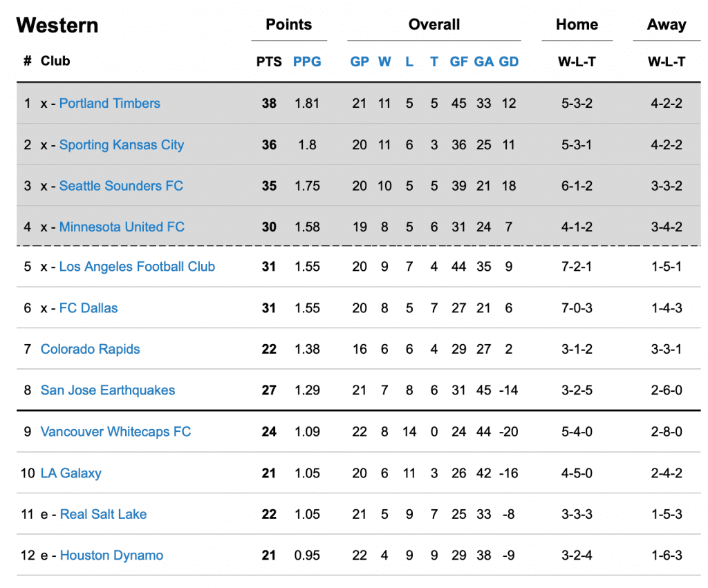Open the Los Angeles Football Club link
This screenshot has height=588, width=708.
click(138, 267)
